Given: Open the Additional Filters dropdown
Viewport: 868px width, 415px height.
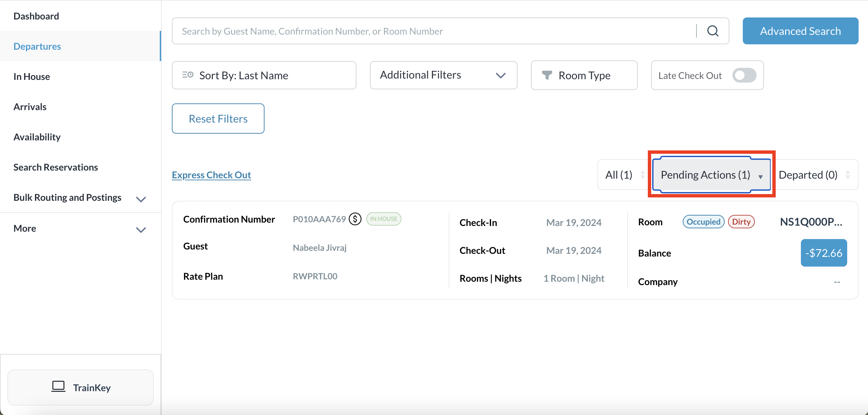Looking at the screenshot, I should 443,75.
